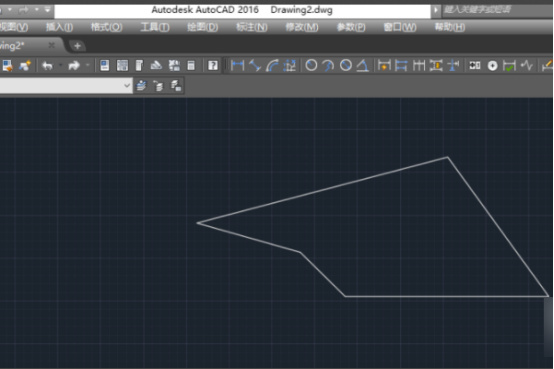Select the Linear dimension tool

coord(237,65)
